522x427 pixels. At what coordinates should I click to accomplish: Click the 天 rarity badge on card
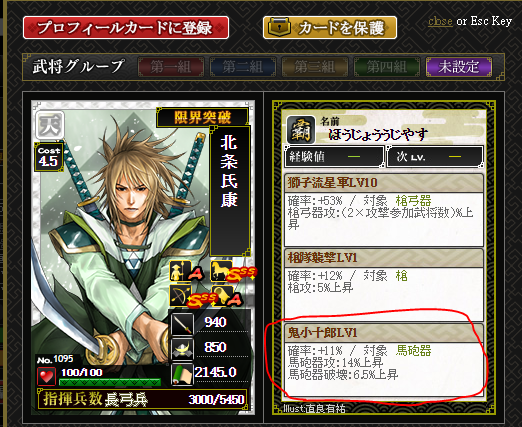click(50, 125)
